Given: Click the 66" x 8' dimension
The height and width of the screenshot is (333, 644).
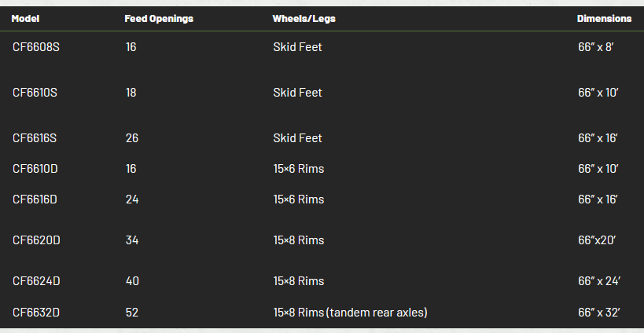Looking at the screenshot, I should [x=595, y=47].
